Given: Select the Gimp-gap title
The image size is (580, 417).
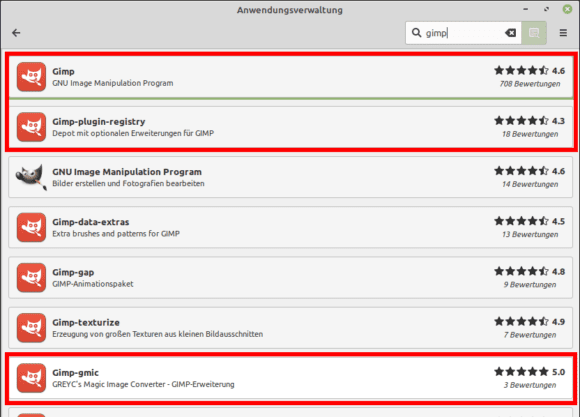Looking at the screenshot, I should point(73,272).
